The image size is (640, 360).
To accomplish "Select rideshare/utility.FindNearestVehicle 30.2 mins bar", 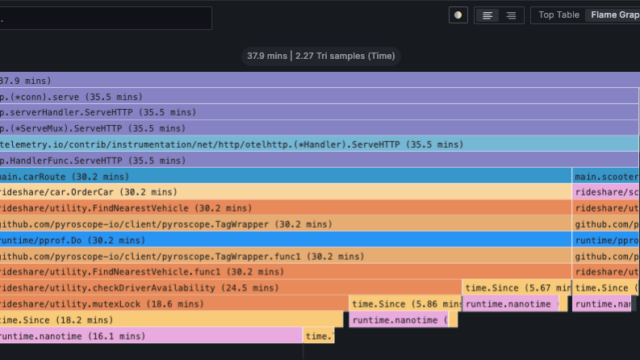I will click(x=285, y=208).
